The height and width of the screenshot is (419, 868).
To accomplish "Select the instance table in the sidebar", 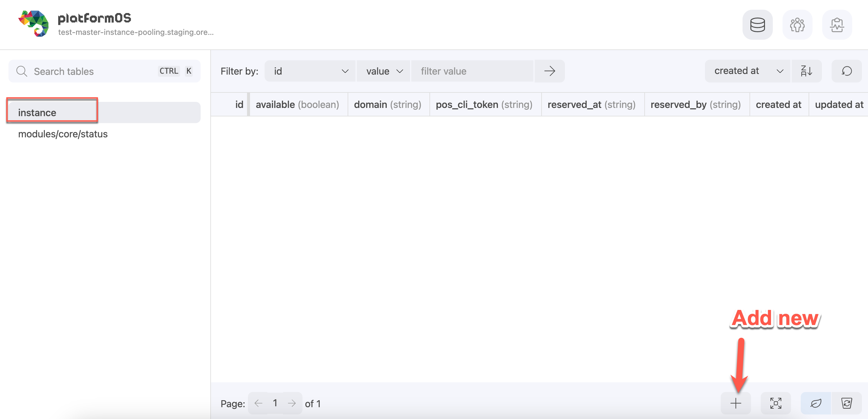I will [x=37, y=112].
